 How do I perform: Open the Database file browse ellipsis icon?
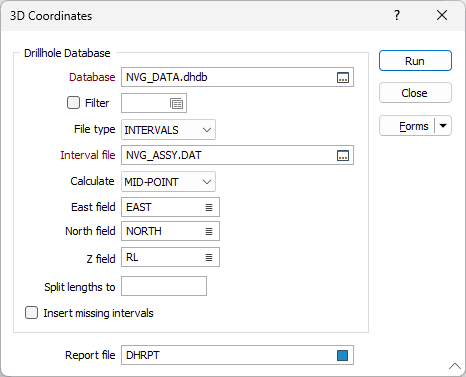[x=343, y=77]
